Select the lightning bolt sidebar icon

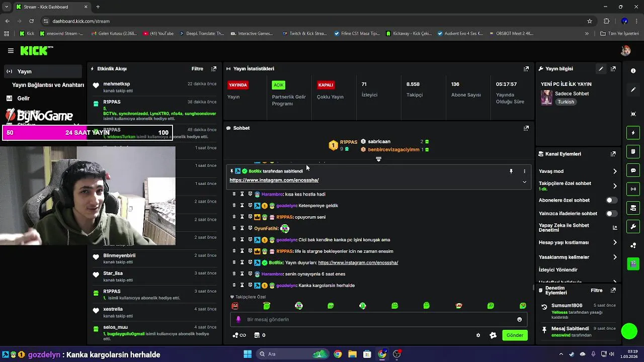(633, 133)
